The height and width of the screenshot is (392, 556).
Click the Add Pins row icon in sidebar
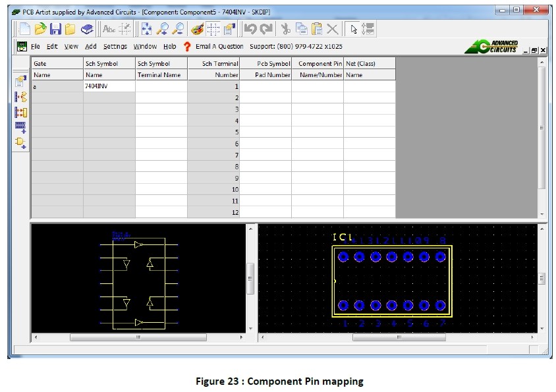(x=20, y=127)
